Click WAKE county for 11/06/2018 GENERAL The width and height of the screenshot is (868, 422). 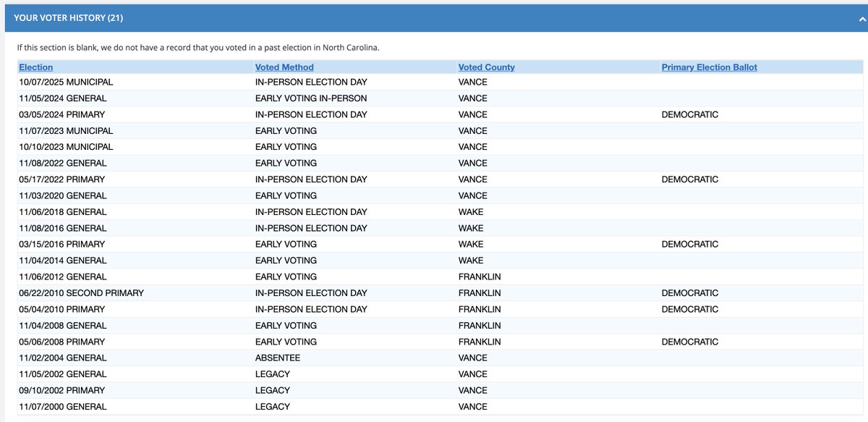click(471, 212)
